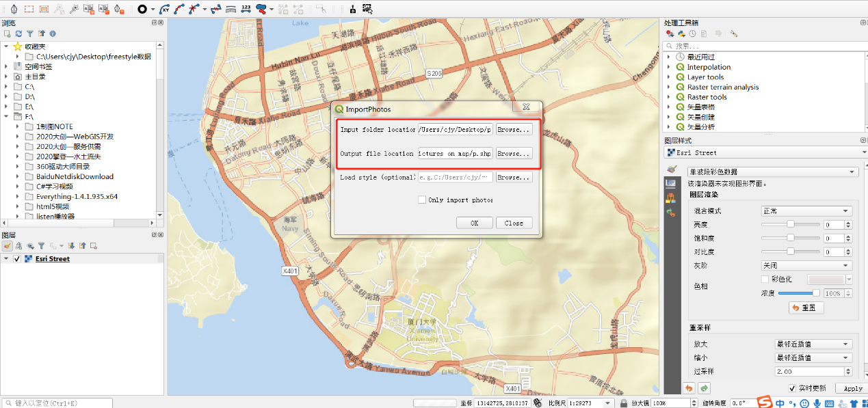Click OK in ImportPhotos dialog
This screenshot has height=408, width=868.
click(474, 223)
